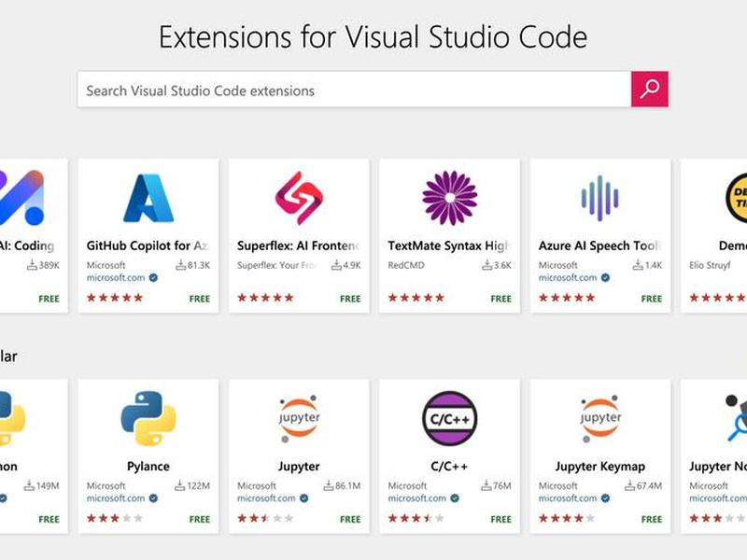Open the Azure AI Speech Toolkit title
Screen dimensions: 747x560
coord(599,245)
